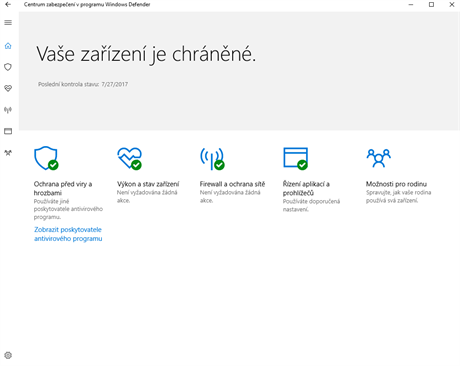Click the large firewall antenna icon
Viewport: 460px width, 366px height.
click(212, 159)
